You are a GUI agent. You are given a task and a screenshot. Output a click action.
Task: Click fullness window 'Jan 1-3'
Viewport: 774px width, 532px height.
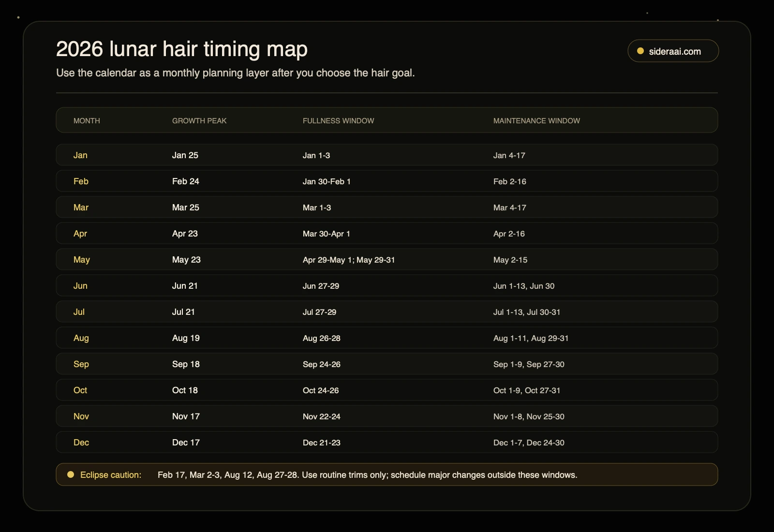coord(316,155)
